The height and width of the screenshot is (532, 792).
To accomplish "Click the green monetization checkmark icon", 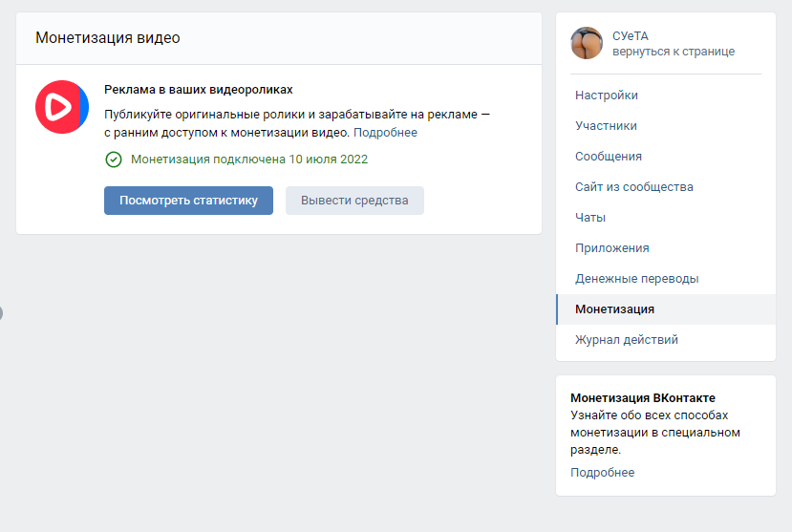I will [113, 160].
